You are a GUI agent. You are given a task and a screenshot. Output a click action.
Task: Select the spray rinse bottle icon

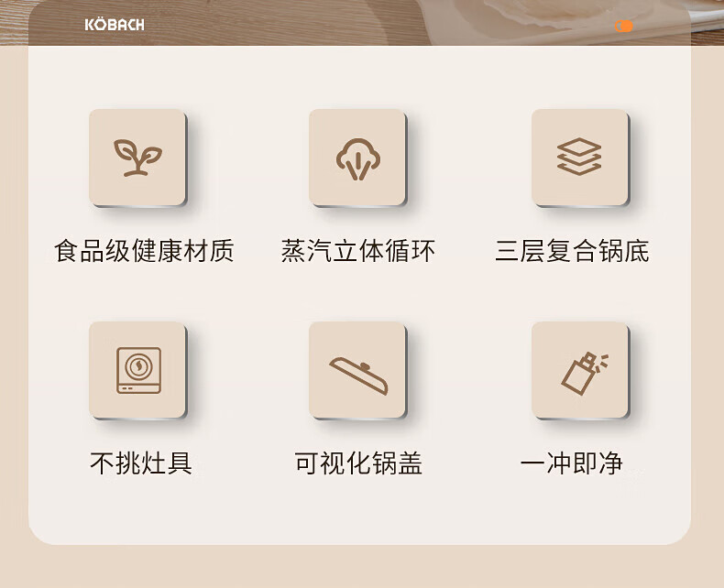tap(580, 370)
